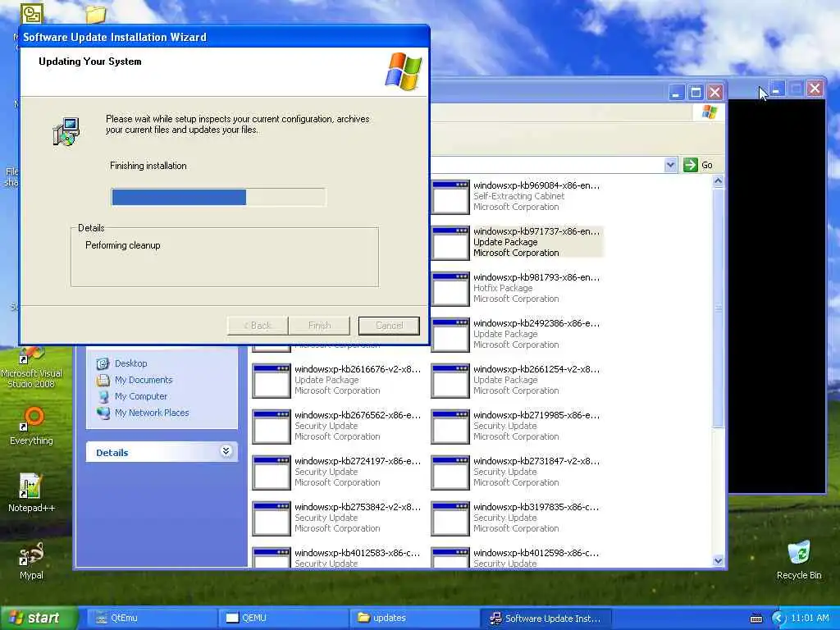Screen dimensions: 840x630
Task: Select windowsxp-kb3197835 security update icon
Action: tap(450, 519)
